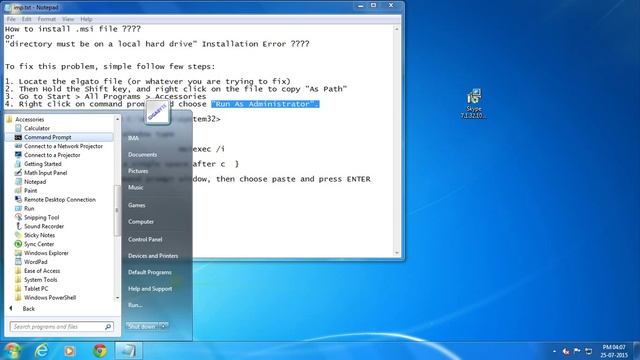The height and width of the screenshot is (360, 640).
Task: Open Notepad File menu
Action: pyautogui.click(x=11, y=19)
